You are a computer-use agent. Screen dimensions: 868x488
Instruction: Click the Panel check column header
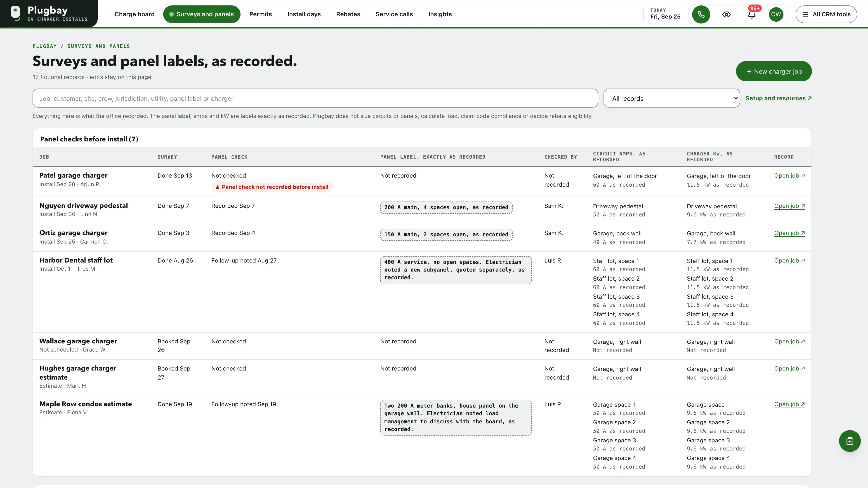click(229, 157)
